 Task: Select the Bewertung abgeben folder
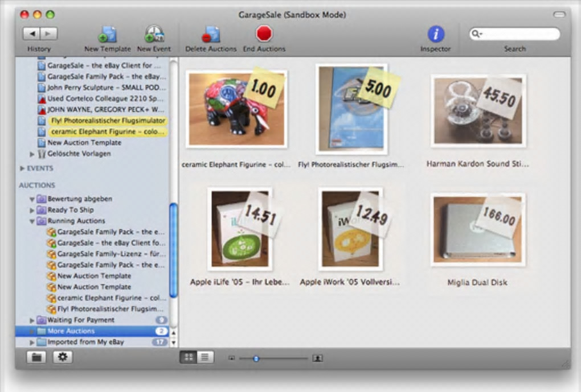tap(92, 199)
